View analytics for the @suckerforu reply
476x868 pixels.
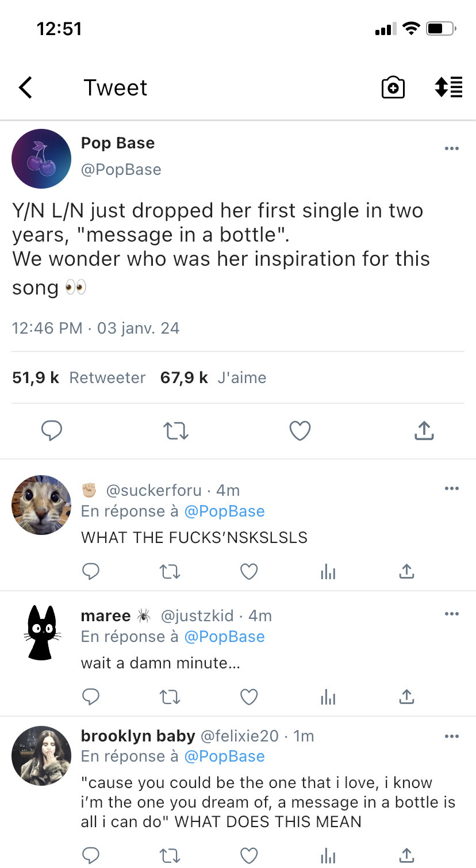click(x=328, y=571)
